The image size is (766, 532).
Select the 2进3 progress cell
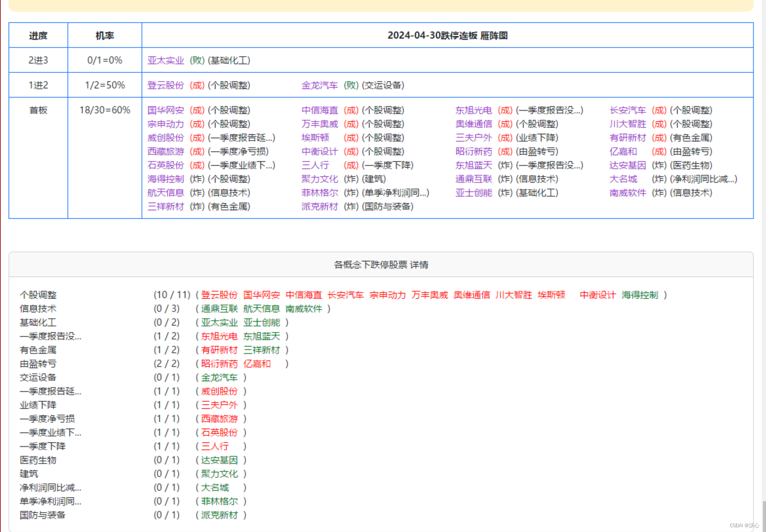[38, 60]
